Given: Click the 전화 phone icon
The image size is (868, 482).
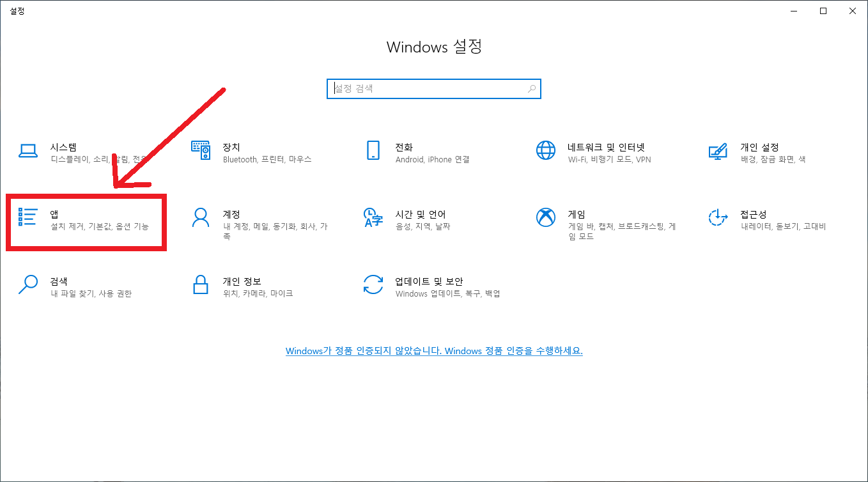Looking at the screenshot, I should pyautogui.click(x=373, y=151).
